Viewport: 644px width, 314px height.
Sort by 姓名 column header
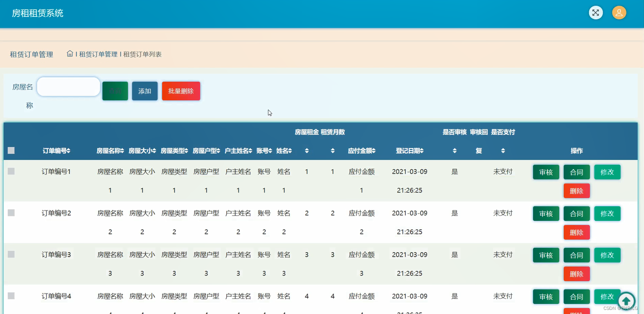284,151
